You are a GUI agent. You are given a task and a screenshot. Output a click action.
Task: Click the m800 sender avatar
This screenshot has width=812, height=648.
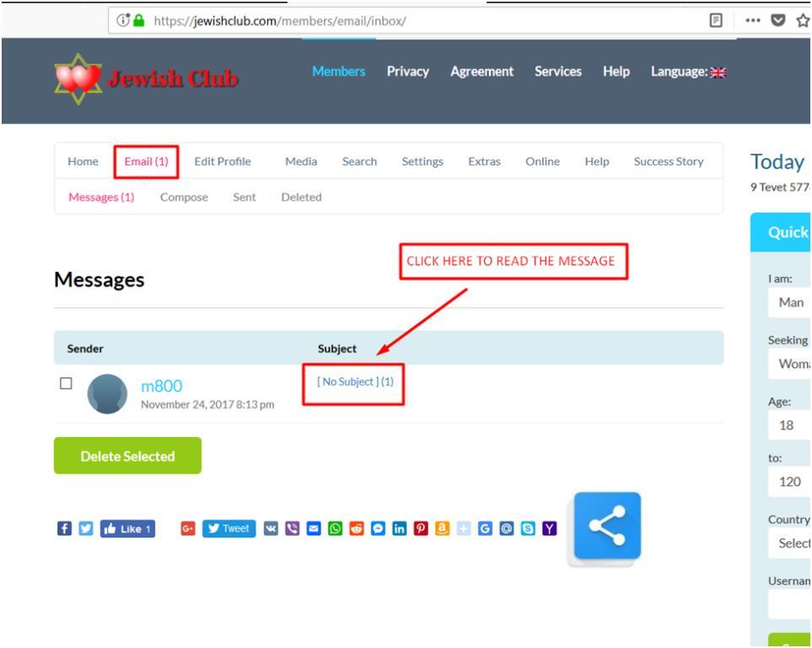tap(107, 394)
